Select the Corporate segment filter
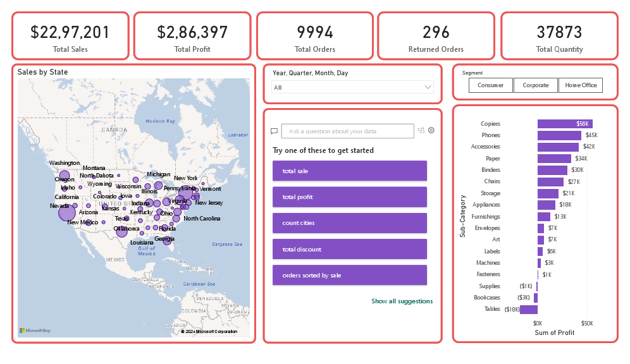Screen dimensions: 630x364 coord(534,85)
